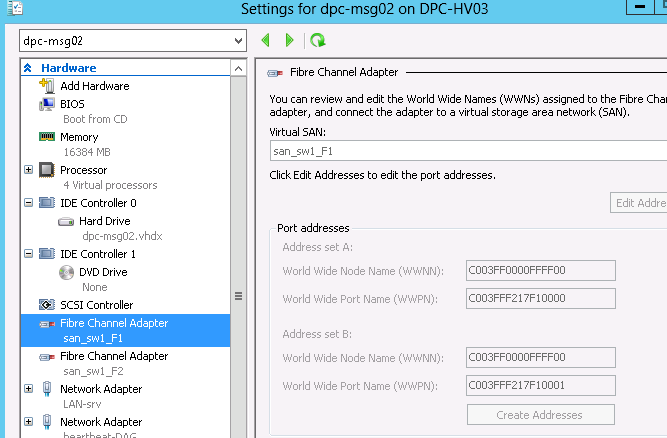The image size is (667, 438).
Task: Select the Hard Drive icon
Action: point(66,222)
